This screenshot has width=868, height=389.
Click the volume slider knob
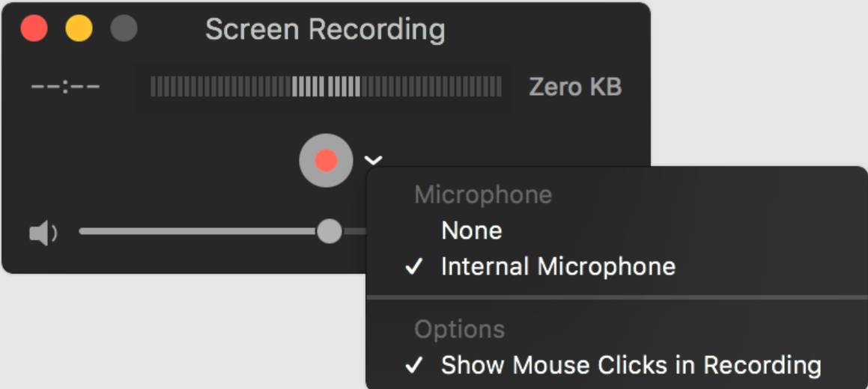pyautogui.click(x=330, y=231)
